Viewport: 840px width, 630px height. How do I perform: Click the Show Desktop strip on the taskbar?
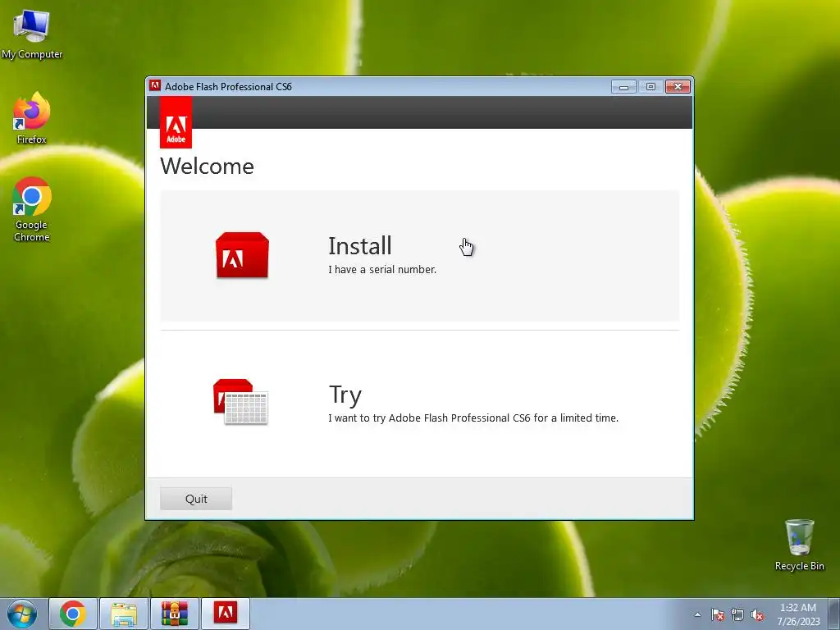pyautogui.click(x=833, y=614)
